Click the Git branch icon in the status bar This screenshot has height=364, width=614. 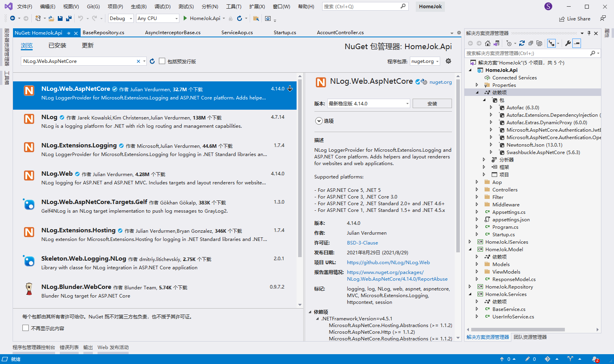point(570,359)
